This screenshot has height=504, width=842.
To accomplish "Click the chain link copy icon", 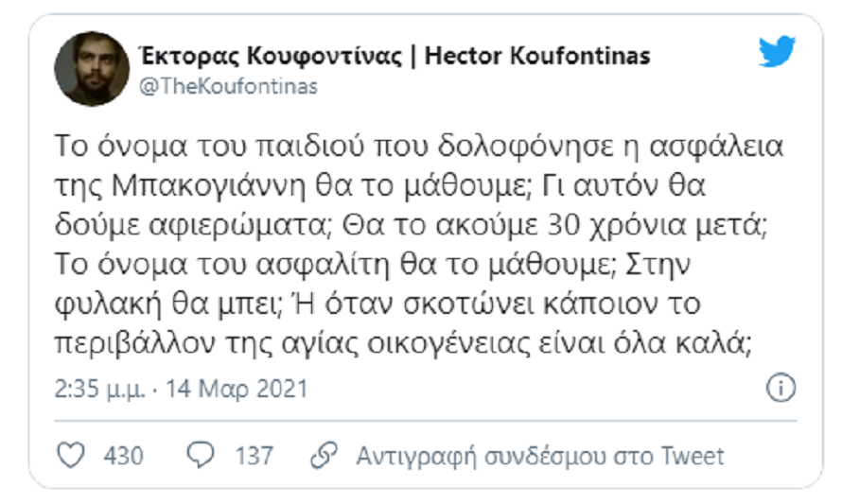I will pyautogui.click(x=324, y=455).
